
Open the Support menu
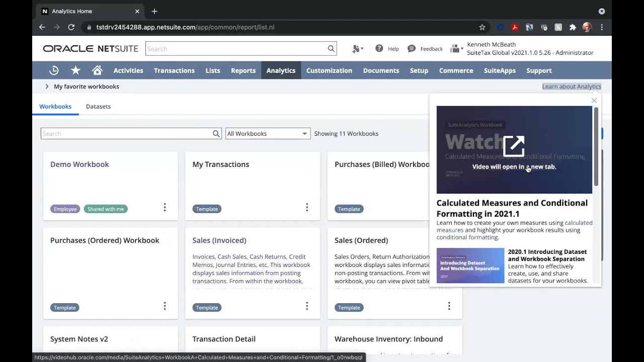pos(539,70)
